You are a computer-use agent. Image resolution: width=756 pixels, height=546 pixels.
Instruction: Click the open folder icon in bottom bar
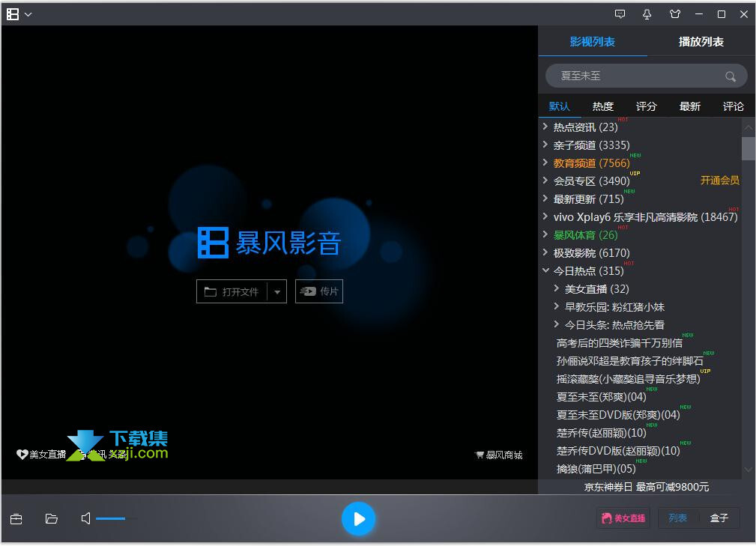(x=52, y=518)
